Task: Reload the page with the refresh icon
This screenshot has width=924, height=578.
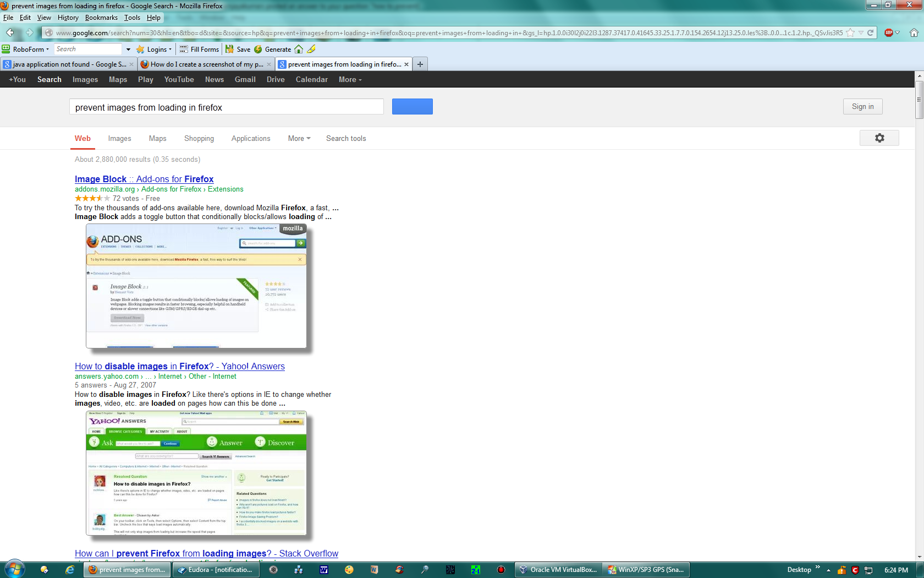Action: [871, 33]
